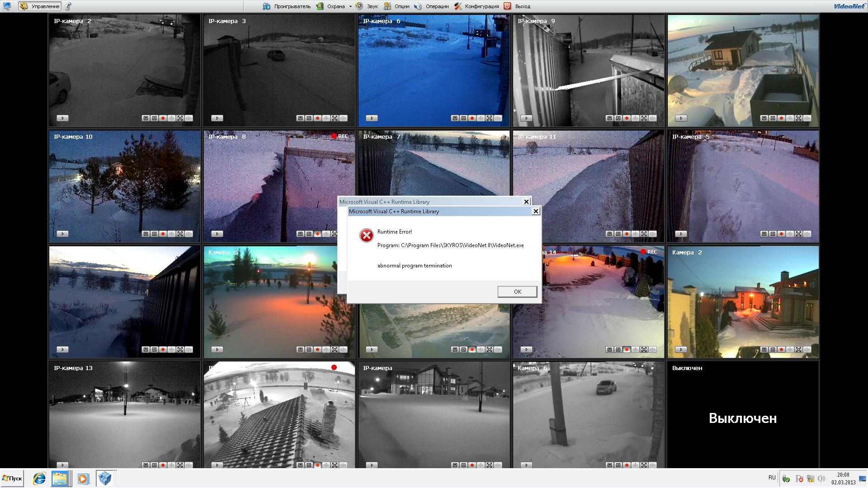Open Internet Explorer from taskbar
Screen dimensions: 868x488
click(39, 478)
